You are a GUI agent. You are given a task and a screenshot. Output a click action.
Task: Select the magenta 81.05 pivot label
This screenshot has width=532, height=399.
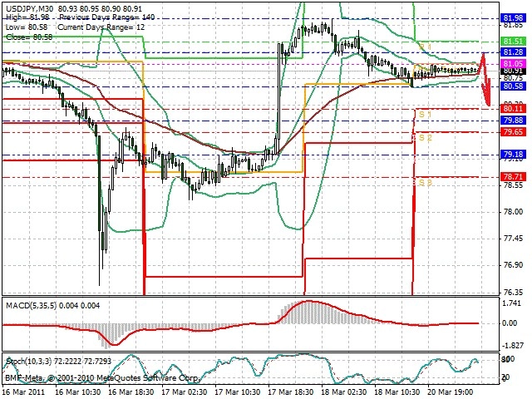click(513, 63)
